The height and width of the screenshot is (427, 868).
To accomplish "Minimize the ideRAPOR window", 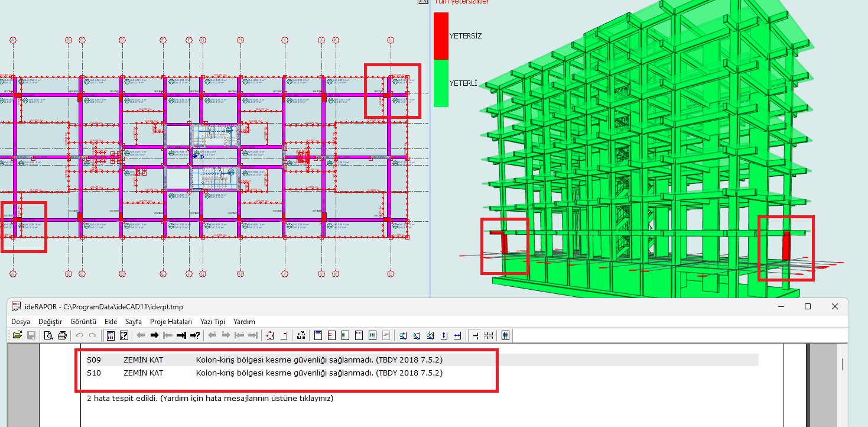I will (x=781, y=306).
